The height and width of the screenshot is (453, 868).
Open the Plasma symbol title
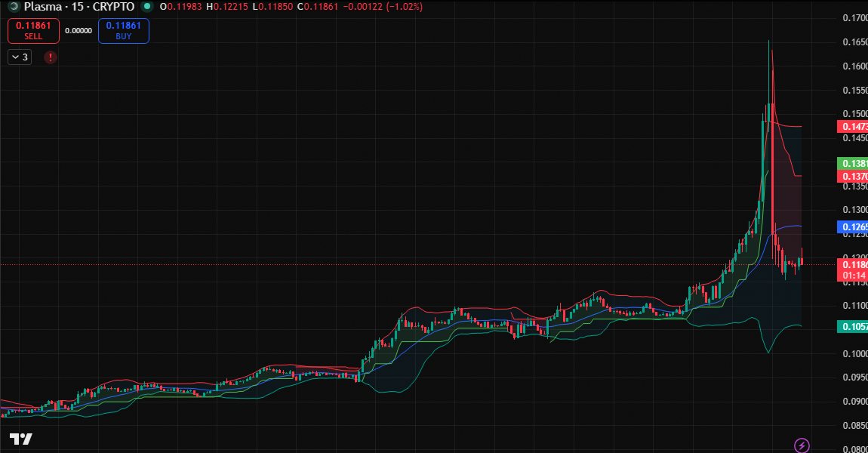[x=78, y=7]
